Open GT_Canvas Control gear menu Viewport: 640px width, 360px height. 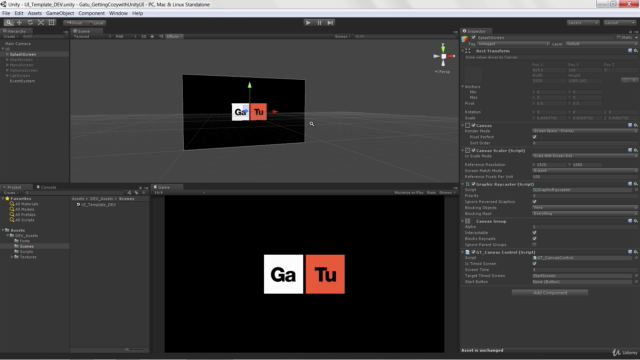tap(636, 252)
